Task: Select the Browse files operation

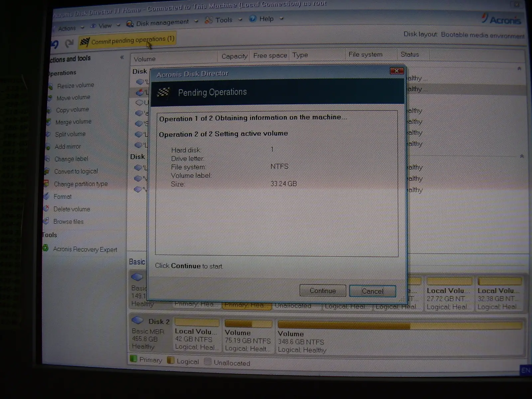Action: (x=68, y=221)
